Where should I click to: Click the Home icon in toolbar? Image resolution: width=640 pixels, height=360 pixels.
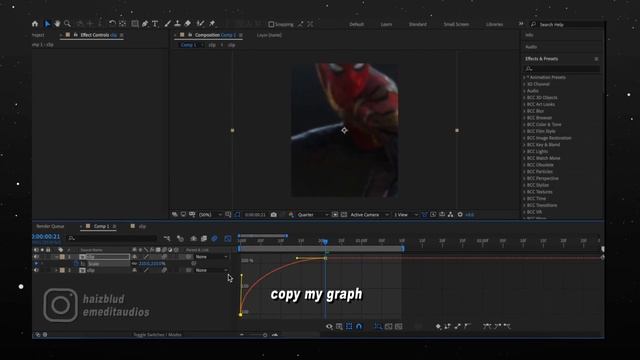click(35, 24)
